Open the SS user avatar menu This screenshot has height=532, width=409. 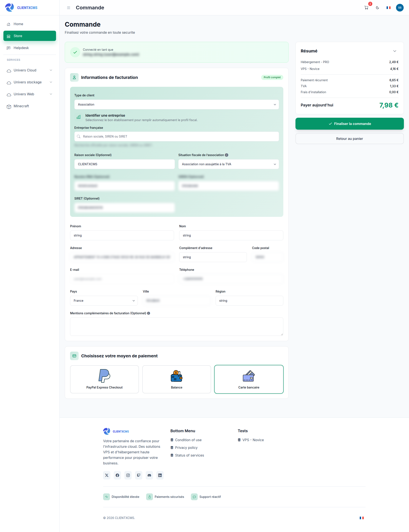(x=400, y=7)
